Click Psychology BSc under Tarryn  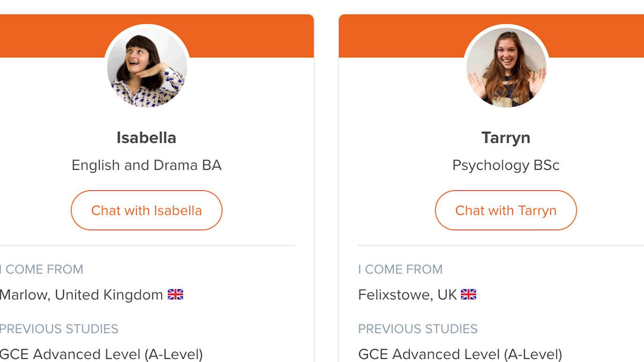506,165
